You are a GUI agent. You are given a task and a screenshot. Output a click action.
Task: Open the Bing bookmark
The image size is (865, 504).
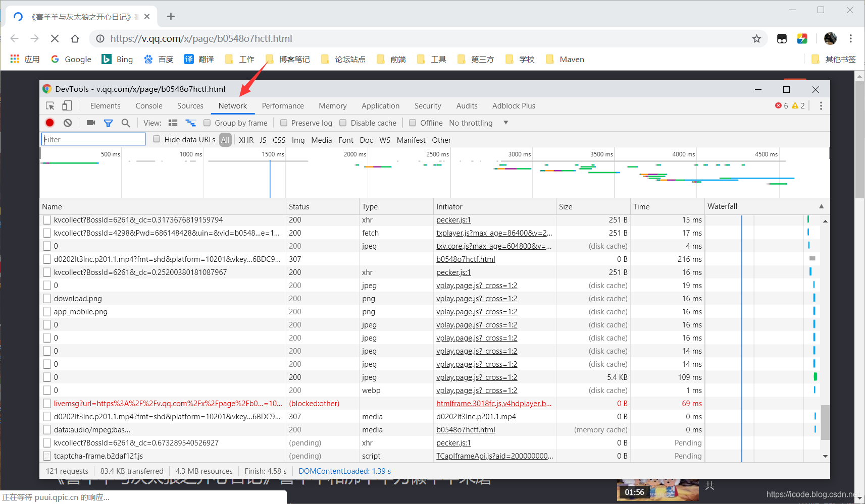click(x=117, y=59)
